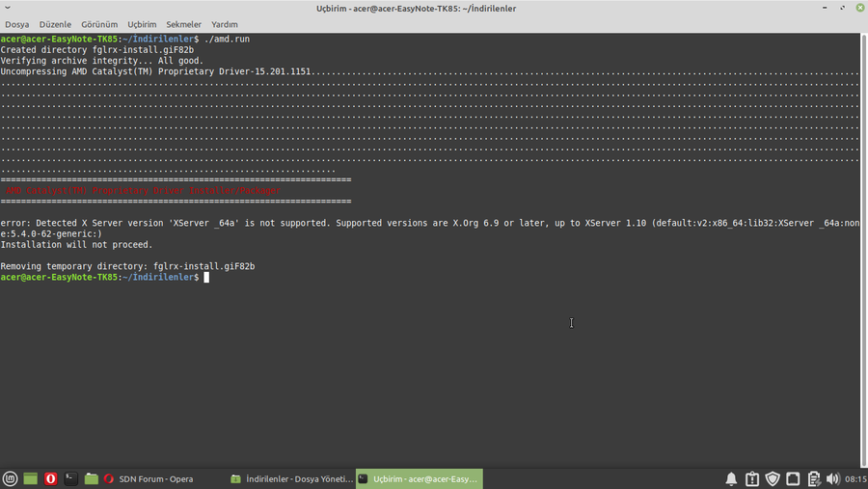868x489 pixels.
Task: Open the window menu arrow in title bar
Action: click(x=8, y=8)
